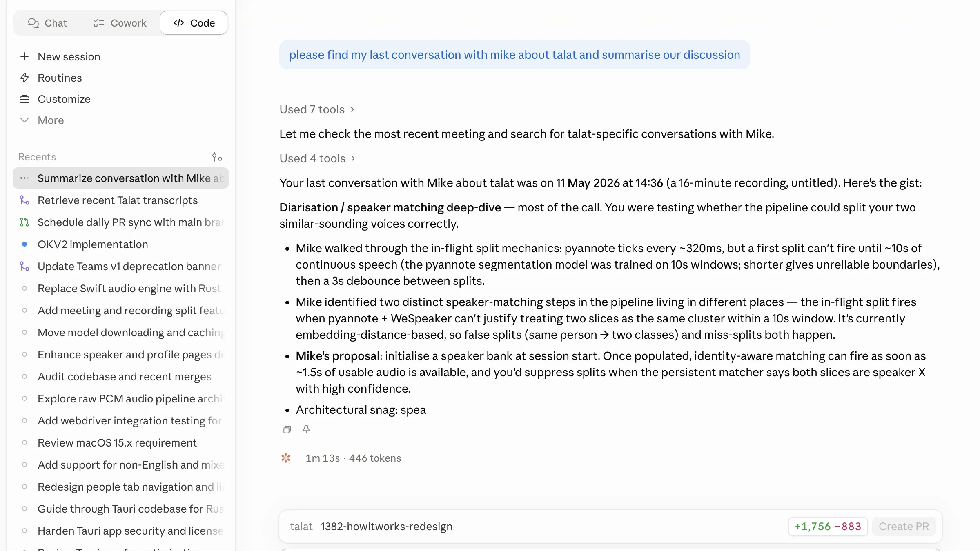Click the Chat speech bubble icon
Image resolution: width=980 pixels, height=551 pixels.
33,23
